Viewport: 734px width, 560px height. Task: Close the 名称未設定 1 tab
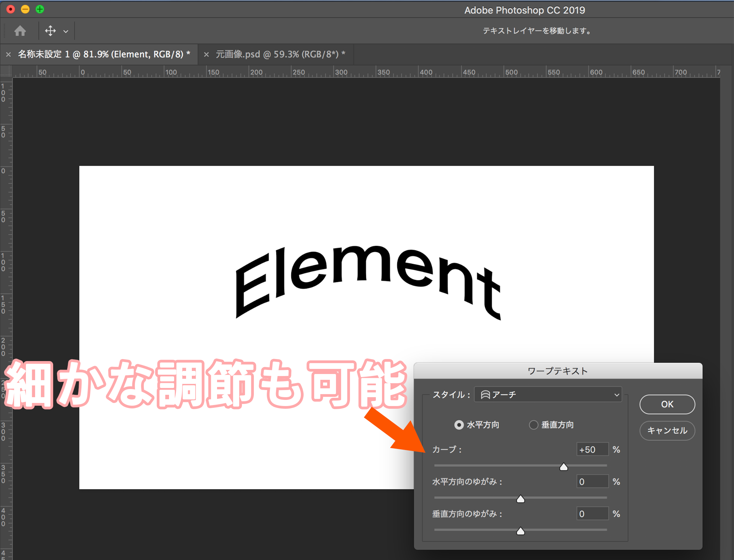tap(9, 55)
